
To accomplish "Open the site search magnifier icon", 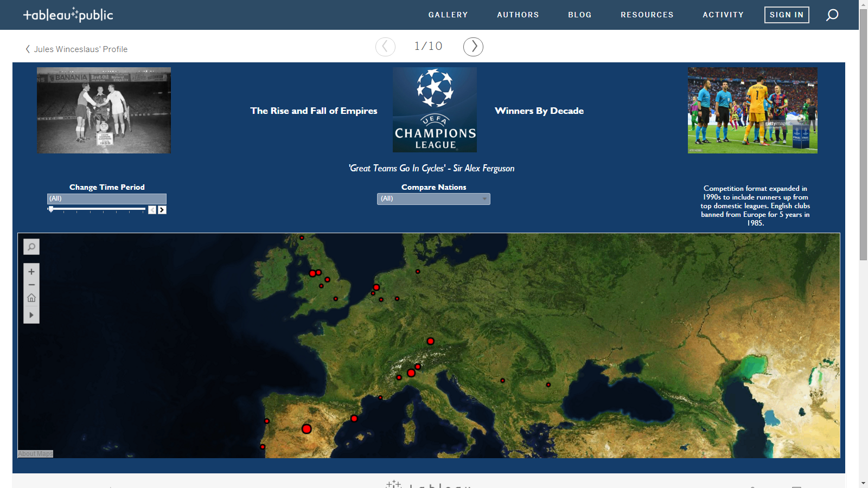I will pyautogui.click(x=832, y=15).
